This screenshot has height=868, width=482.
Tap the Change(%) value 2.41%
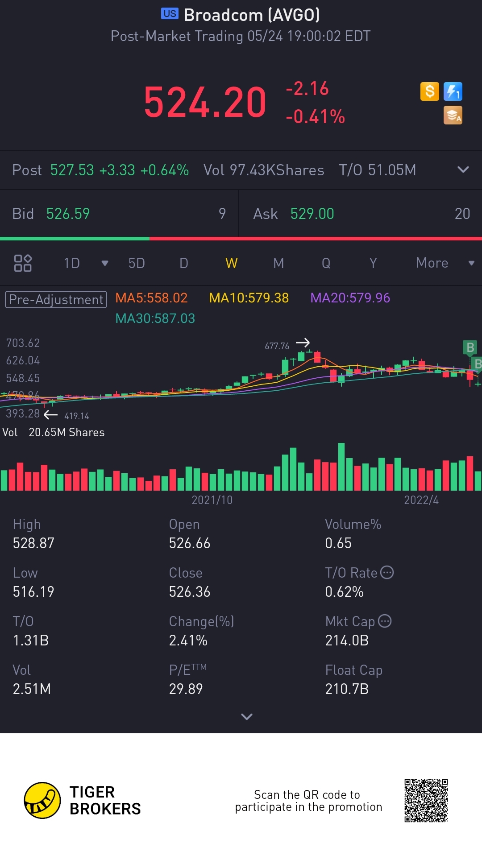coord(188,641)
